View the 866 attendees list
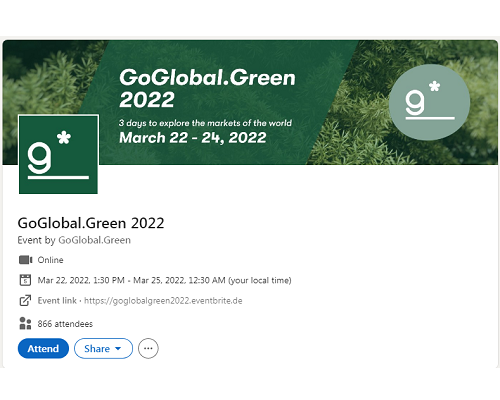This screenshot has height=400, width=500. tap(65, 324)
